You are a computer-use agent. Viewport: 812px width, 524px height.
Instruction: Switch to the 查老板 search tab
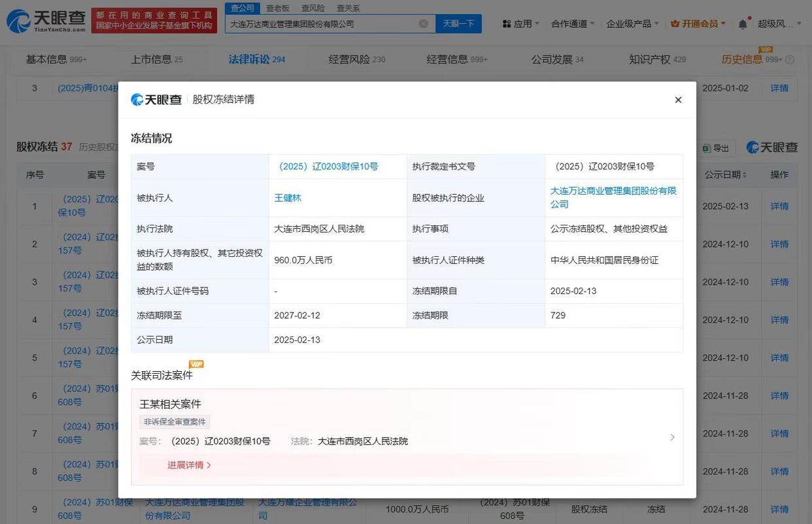(278, 8)
